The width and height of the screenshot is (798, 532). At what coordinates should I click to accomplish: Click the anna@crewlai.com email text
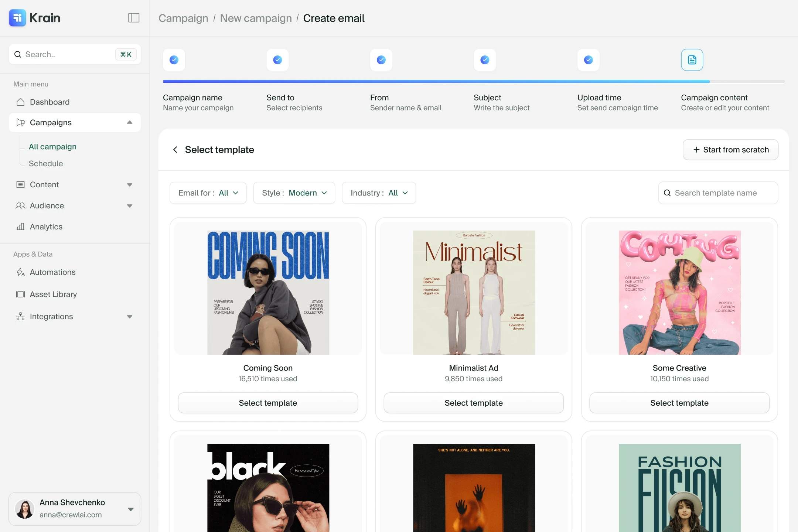tap(71, 515)
